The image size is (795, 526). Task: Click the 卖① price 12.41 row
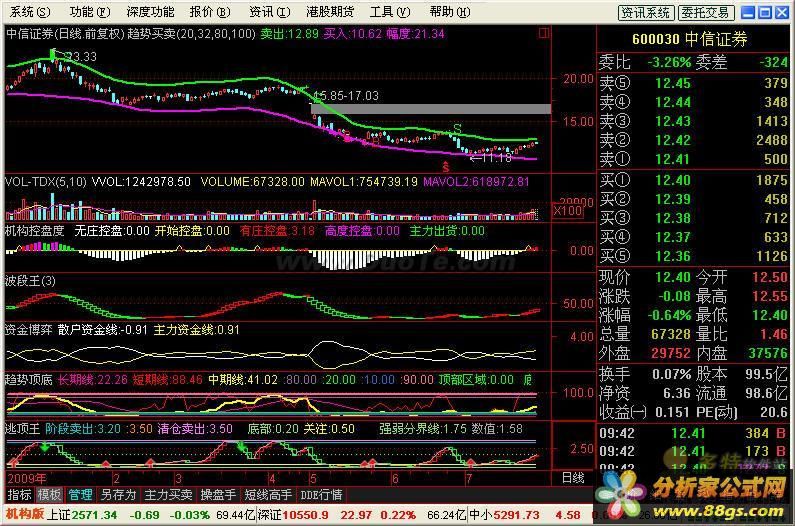693,159
